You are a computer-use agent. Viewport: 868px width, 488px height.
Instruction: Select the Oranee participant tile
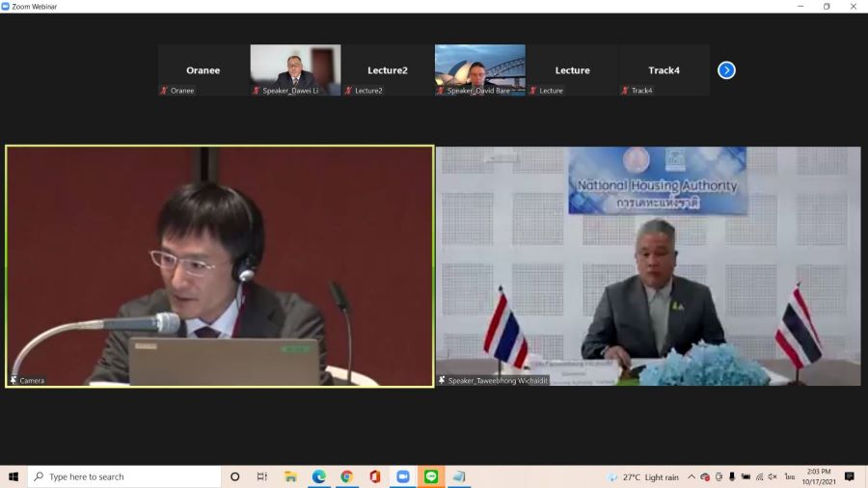[203, 70]
